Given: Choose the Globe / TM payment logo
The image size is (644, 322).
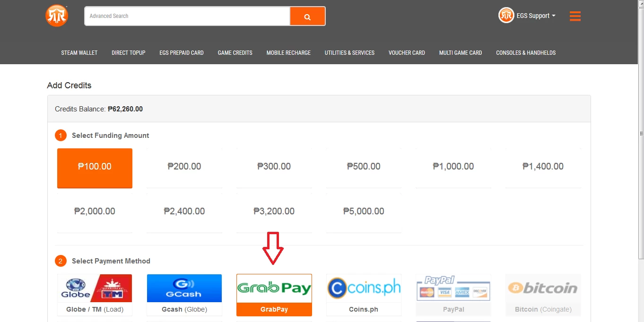Looking at the screenshot, I should [x=95, y=288].
